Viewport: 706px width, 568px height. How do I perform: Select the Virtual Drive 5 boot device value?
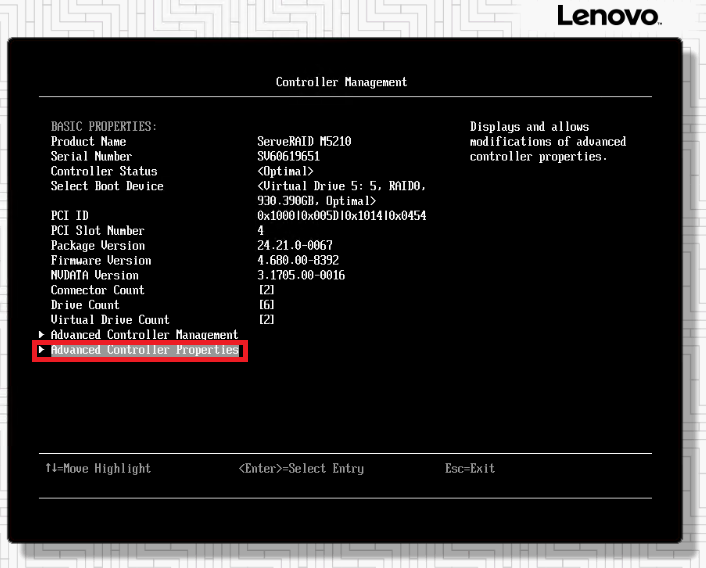pyautogui.click(x=338, y=193)
